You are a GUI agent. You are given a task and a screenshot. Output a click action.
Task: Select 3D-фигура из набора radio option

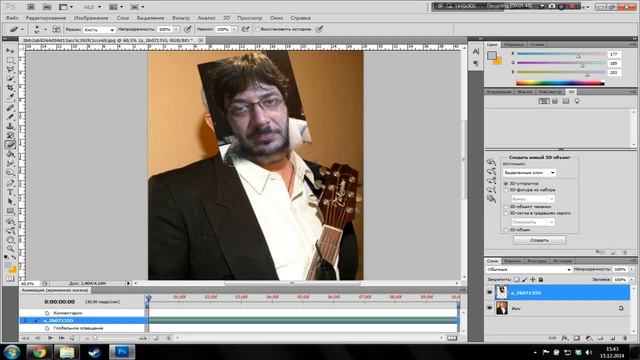pyautogui.click(x=506, y=190)
